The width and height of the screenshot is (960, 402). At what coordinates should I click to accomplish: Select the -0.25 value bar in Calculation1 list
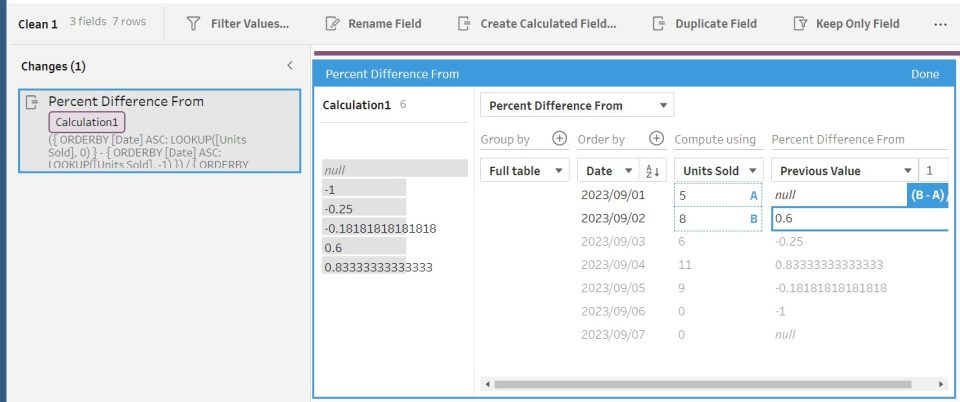pos(364,209)
